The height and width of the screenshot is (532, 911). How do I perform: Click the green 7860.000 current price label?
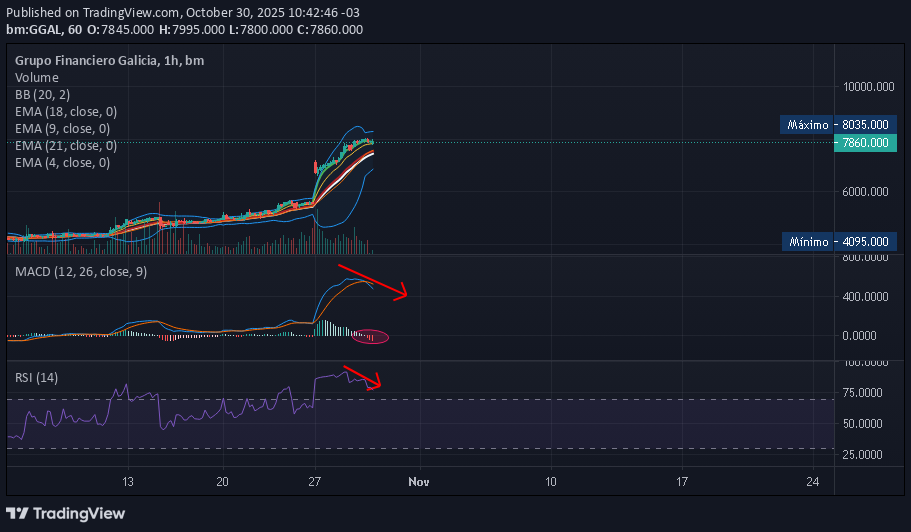coord(865,143)
